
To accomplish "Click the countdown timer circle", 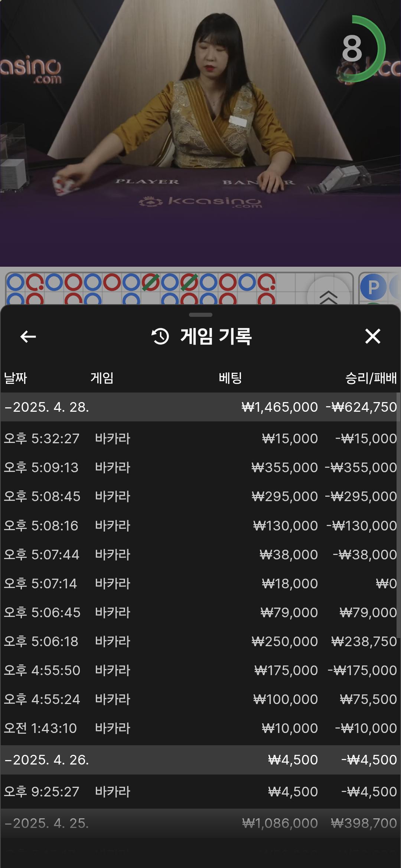I will [358, 49].
